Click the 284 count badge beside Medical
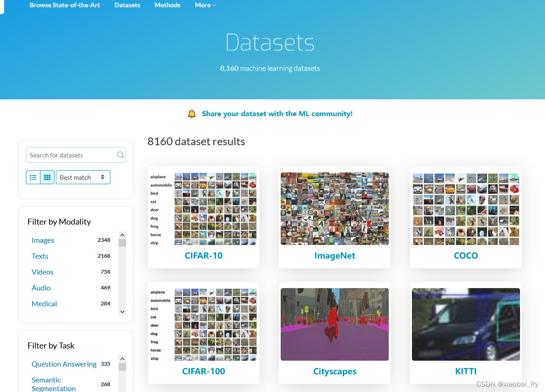Image resolution: width=545 pixels, height=392 pixels. tap(105, 304)
